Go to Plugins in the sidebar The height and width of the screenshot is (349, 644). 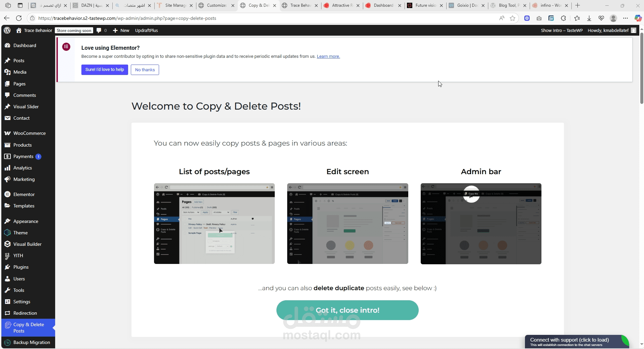tap(28, 267)
